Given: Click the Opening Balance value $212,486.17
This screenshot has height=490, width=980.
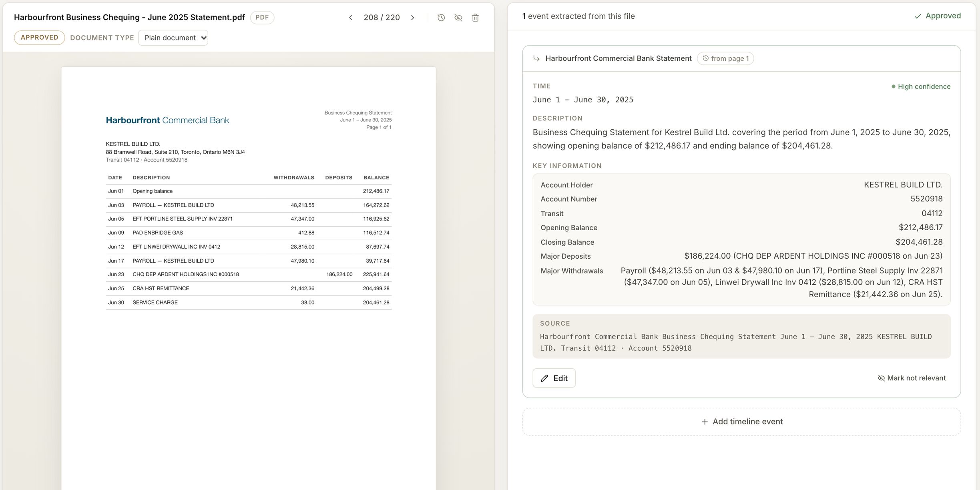Looking at the screenshot, I should 920,227.
